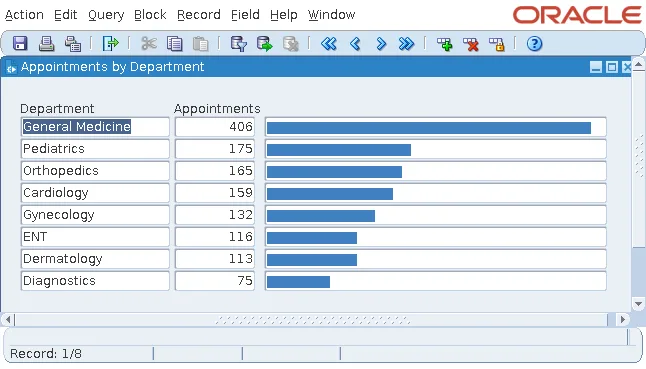
Task: Click the Paste clipboard icon
Action: click(201, 43)
